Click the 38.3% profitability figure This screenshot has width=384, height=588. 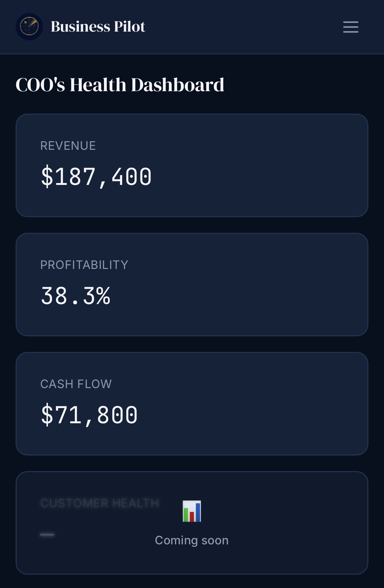pyautogui.click(x=76, y=296)
